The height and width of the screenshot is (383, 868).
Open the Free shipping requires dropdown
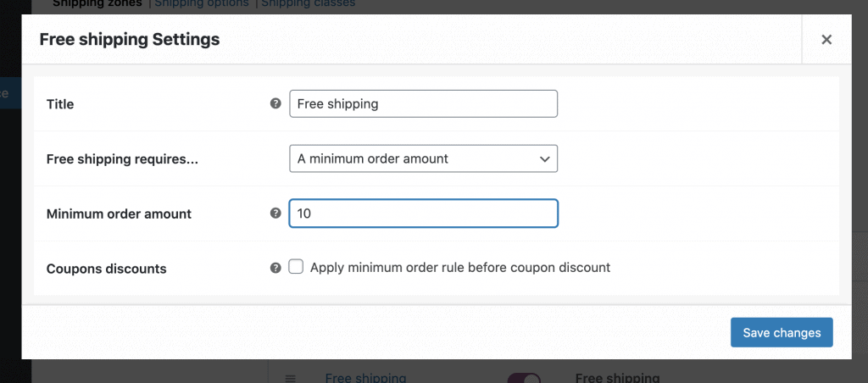423,158
